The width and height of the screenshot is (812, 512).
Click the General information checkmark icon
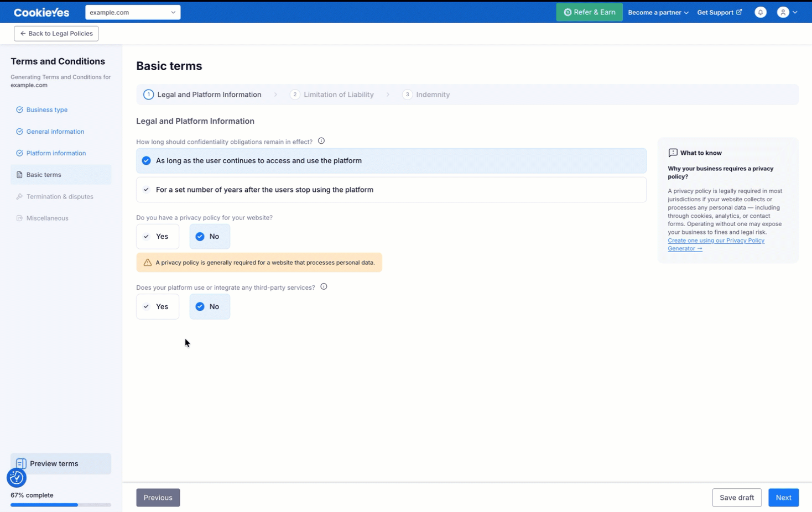(19, 132)
